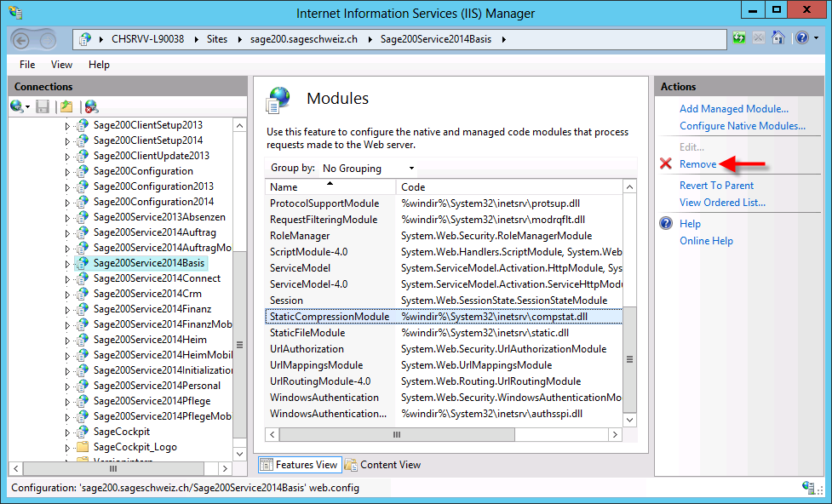Open the Help toolbar dropdown arrow
The height and width of the screenshot is (504, 832).
click(x=816, y=38)
